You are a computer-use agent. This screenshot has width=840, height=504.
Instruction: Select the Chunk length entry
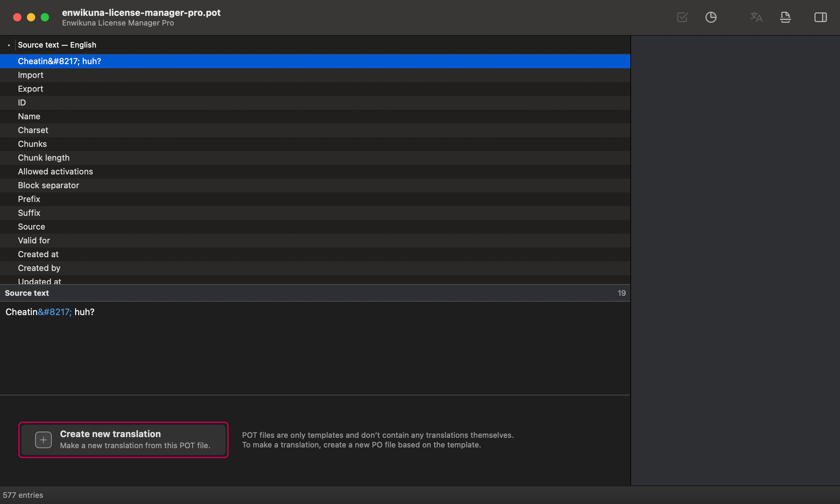pyautogui.click(x=315, y=158)
